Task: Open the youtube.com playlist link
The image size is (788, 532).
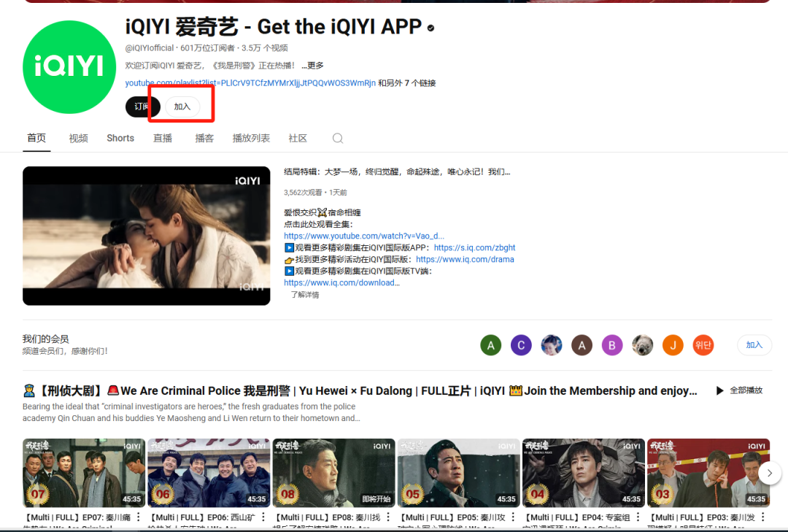Action: [250, 83]
